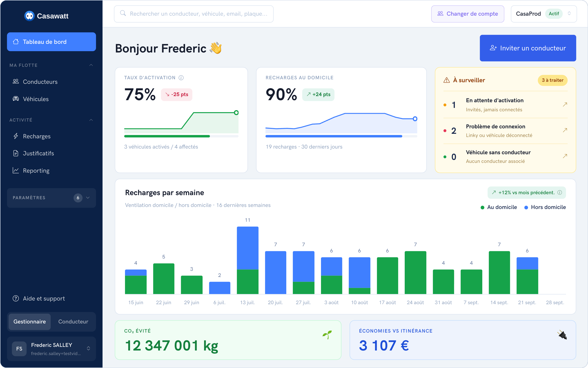This screenshot has width=588, height=368.
Task: Switch to Gestionnaire mode
Action: 30,321
